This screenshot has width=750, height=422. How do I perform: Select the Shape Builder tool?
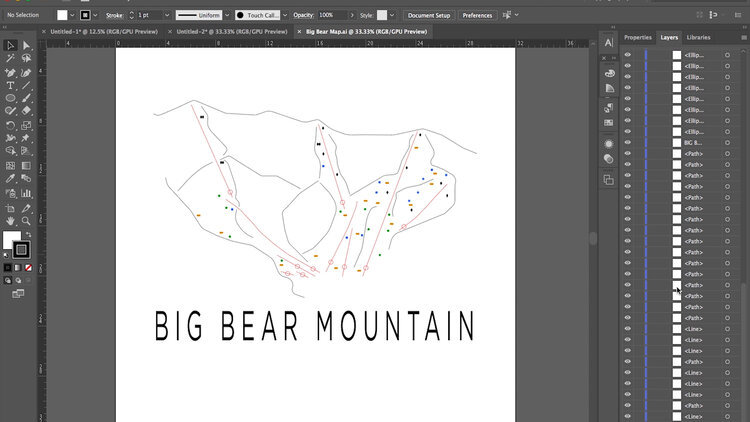click(10, 150)
